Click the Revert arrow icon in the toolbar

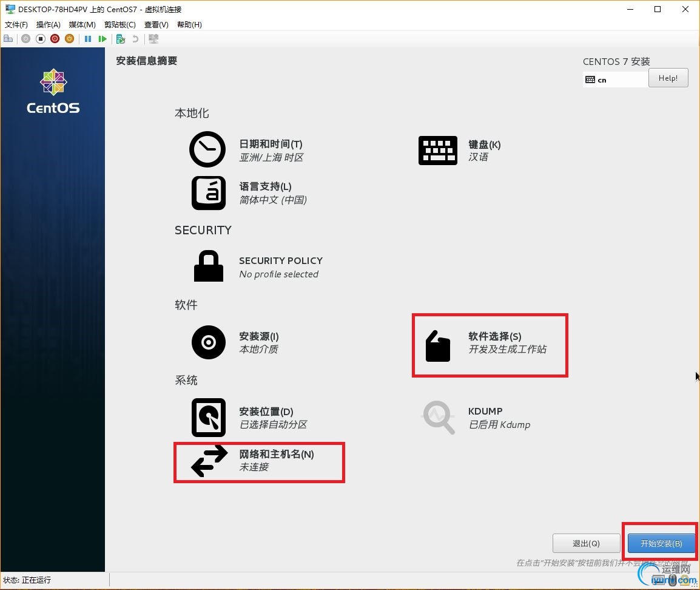[135, 39]
